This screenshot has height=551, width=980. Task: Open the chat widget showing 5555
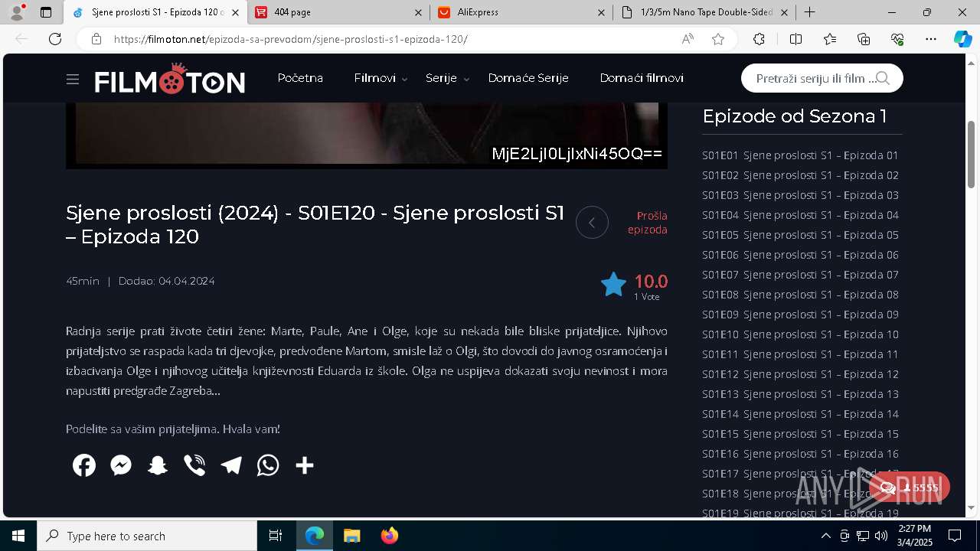click(910, 487)
